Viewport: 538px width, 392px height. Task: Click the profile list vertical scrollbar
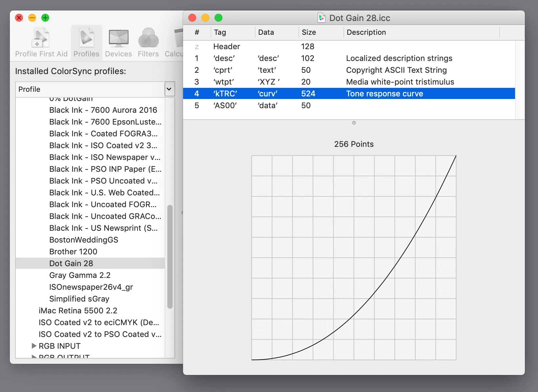click(170, 257)
